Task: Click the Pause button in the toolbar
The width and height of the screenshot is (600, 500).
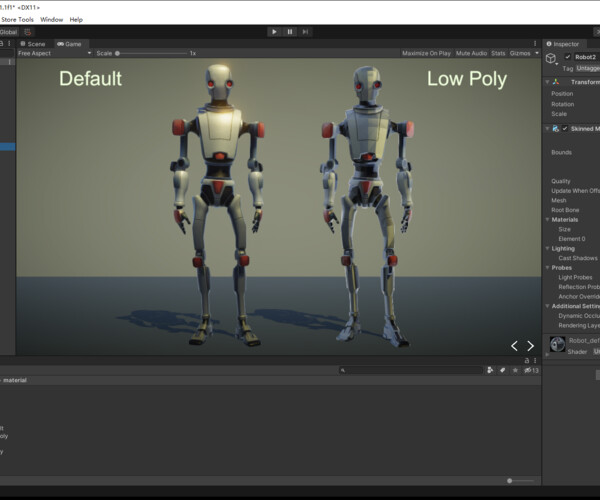Action: coord(290,31)
